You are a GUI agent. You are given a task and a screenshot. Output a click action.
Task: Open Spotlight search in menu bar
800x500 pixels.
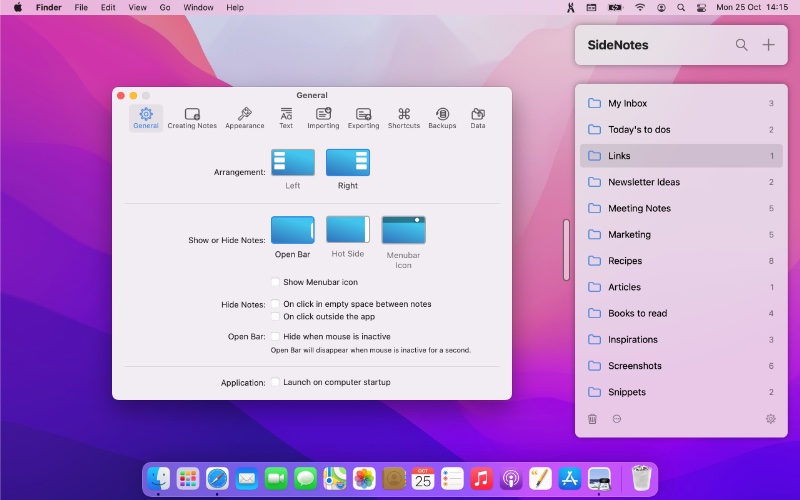point(681,7)
